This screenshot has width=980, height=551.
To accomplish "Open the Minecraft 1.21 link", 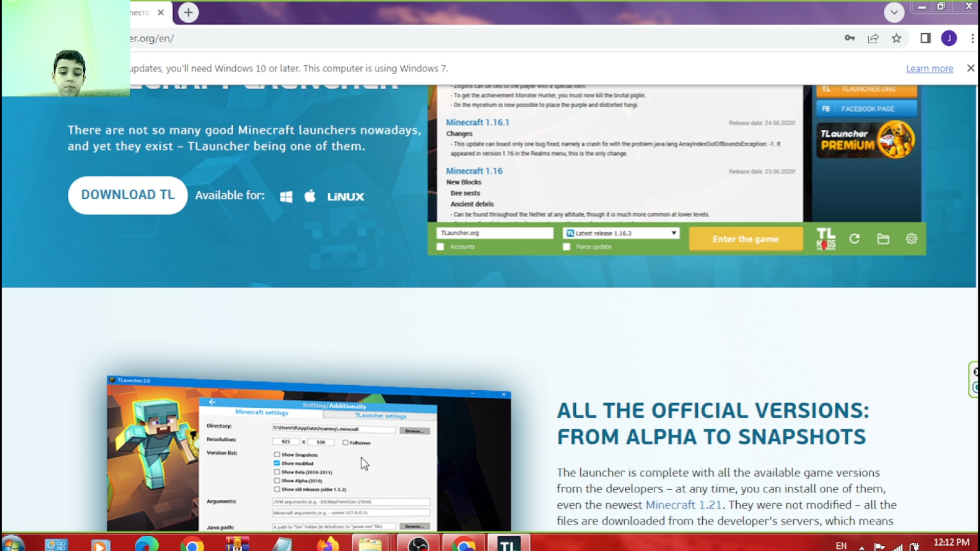I will [x=683, y=505].
